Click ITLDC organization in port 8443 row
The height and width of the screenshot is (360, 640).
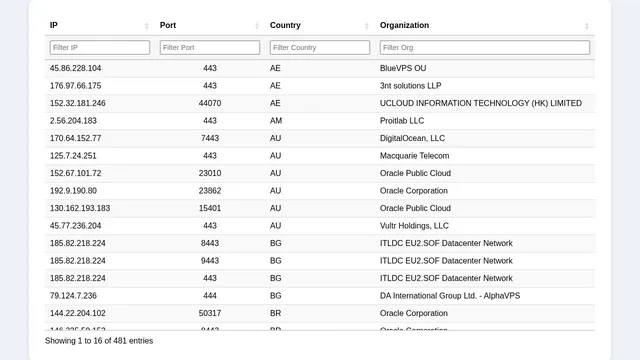pos(446,243)
